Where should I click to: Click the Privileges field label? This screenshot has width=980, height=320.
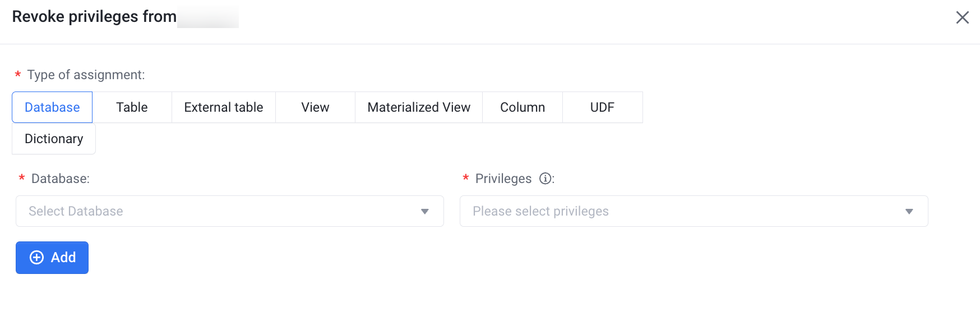(x=503, y=179)
